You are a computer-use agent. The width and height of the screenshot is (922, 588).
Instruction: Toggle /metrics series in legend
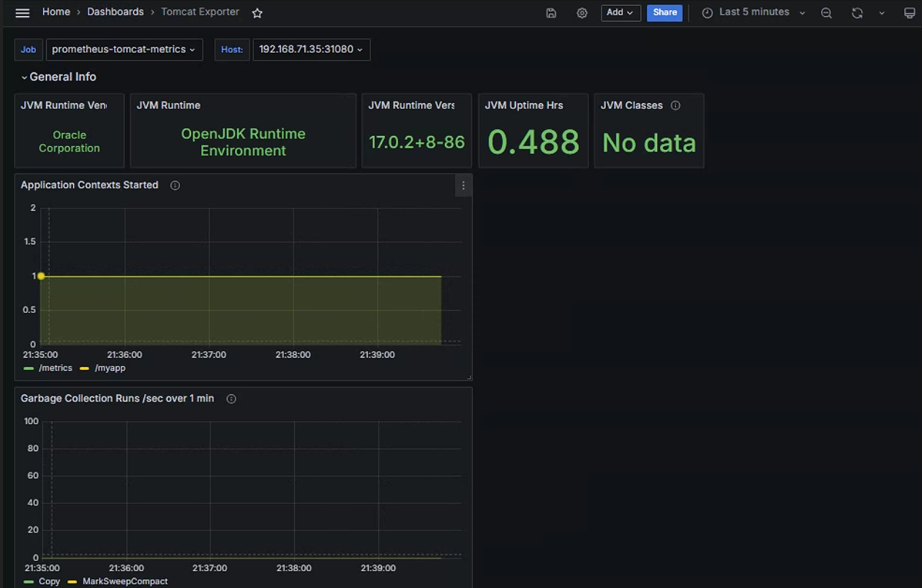56,368
